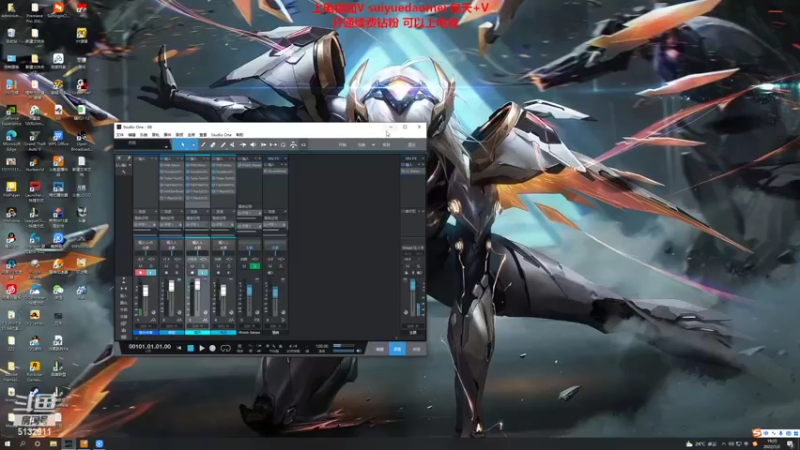Open the 编辑 menu
This screenshot has width=800, height=450.
pos(132,135)
